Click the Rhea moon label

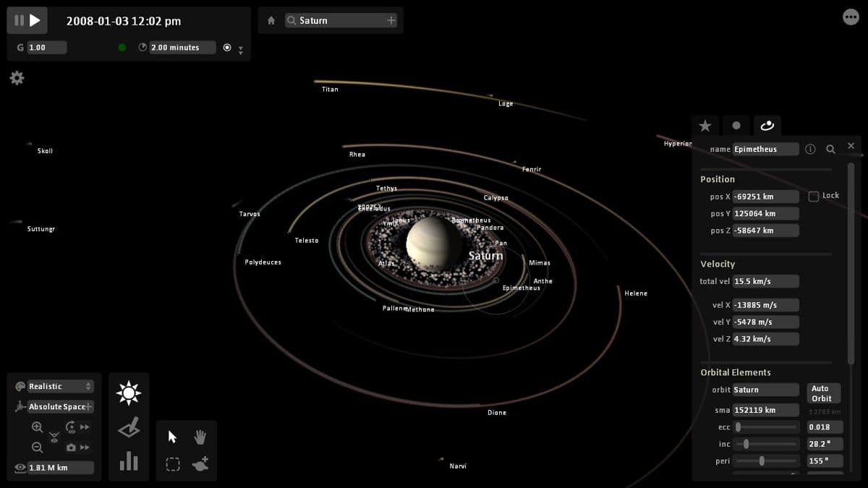coord(357,155)
